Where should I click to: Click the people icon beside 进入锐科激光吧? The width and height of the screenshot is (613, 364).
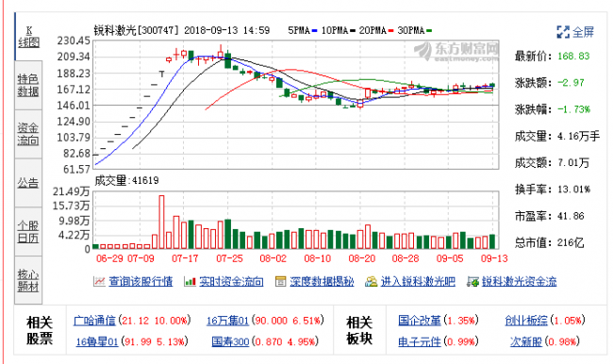[x=372, y=281]
